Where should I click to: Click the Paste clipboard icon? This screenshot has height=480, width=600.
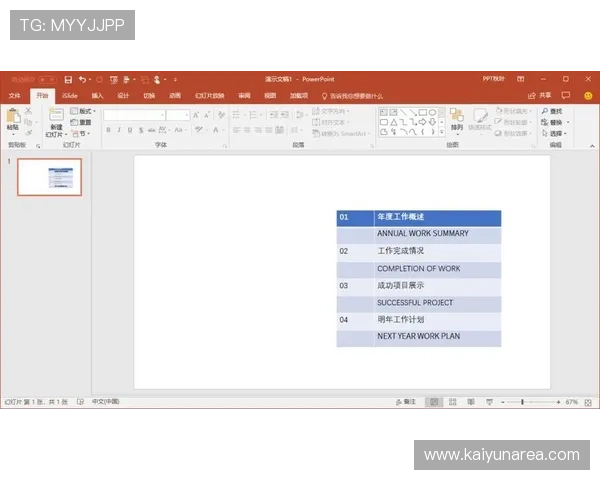pyautogui.click(x=13, y=116)
